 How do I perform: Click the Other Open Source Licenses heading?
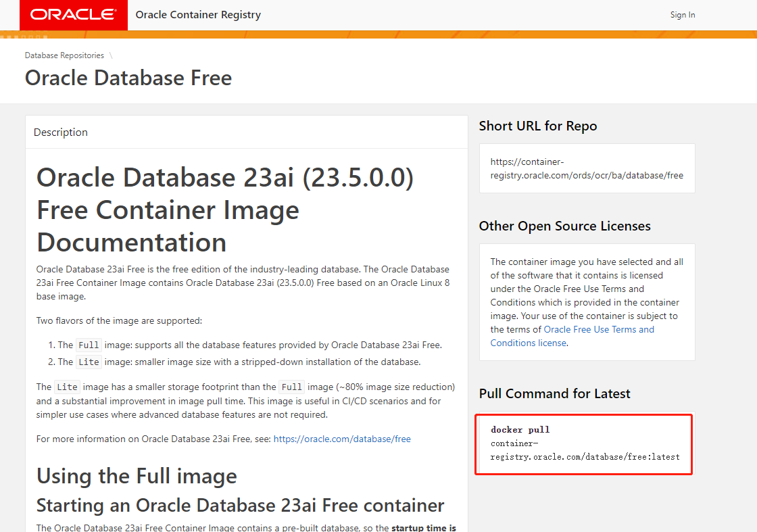(565, 226)
